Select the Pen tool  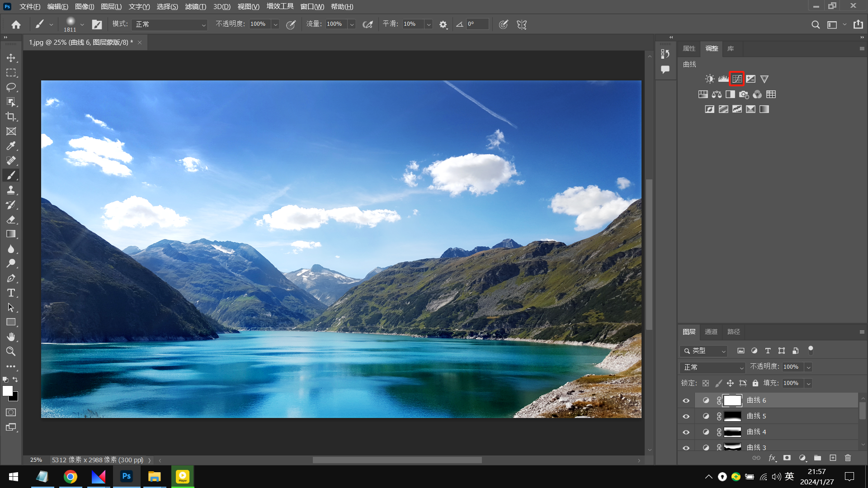(11, 278)
